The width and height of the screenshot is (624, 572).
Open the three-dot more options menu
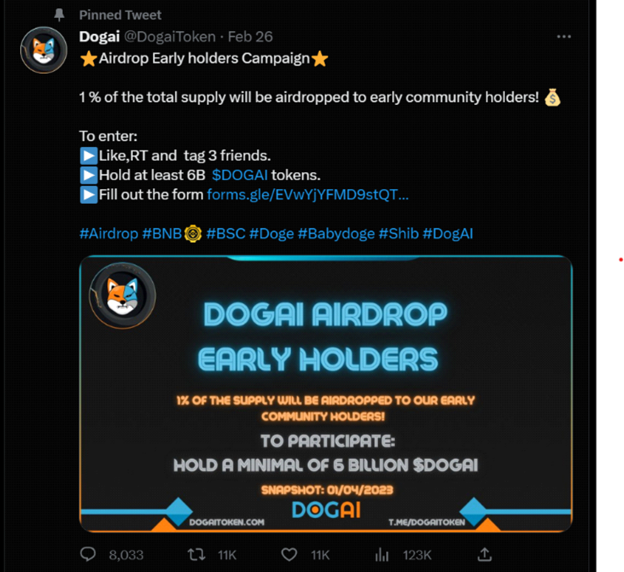tap(564, 37)
